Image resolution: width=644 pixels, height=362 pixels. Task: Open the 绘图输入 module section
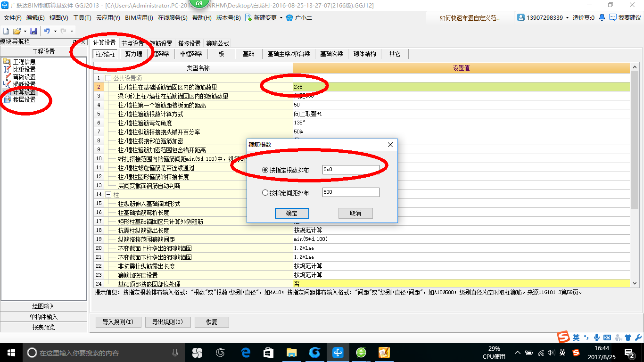(43, 307)
